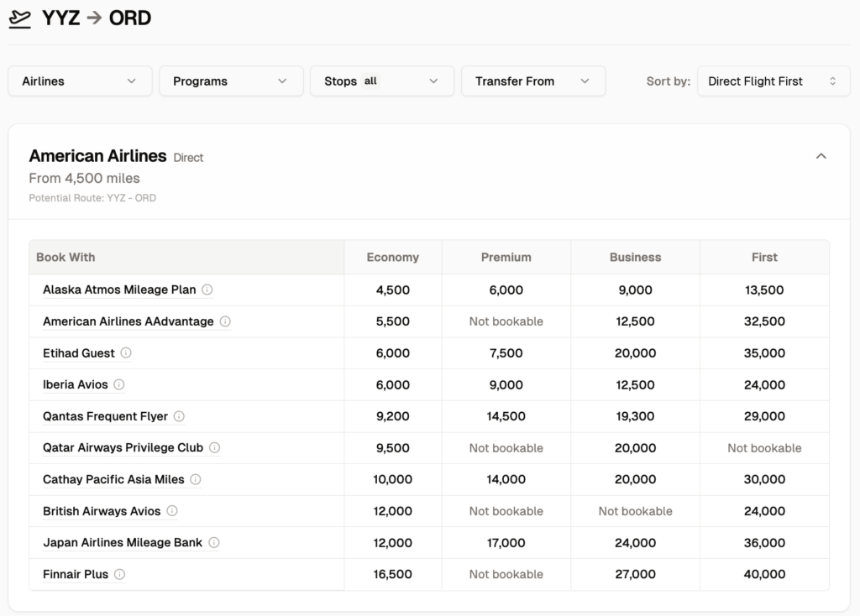Select Iberia Avios premium price 9,000
The image size is (860, 616).
click(x=506, y=384)
